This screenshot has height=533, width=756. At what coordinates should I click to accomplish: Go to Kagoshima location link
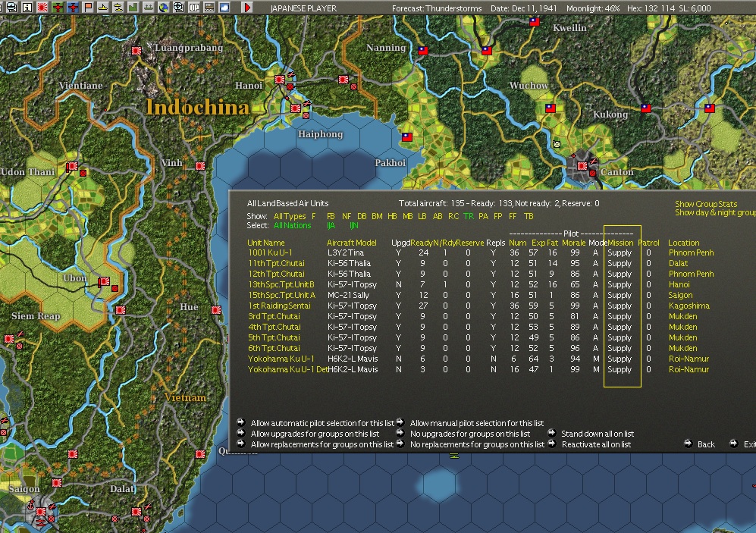tap(689, 306)
